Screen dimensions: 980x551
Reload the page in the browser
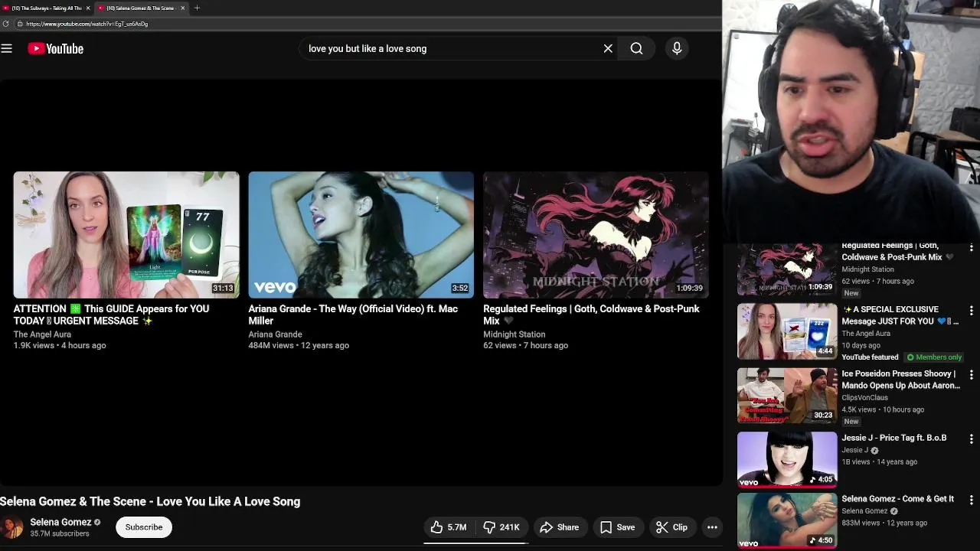tap(6, 24)
